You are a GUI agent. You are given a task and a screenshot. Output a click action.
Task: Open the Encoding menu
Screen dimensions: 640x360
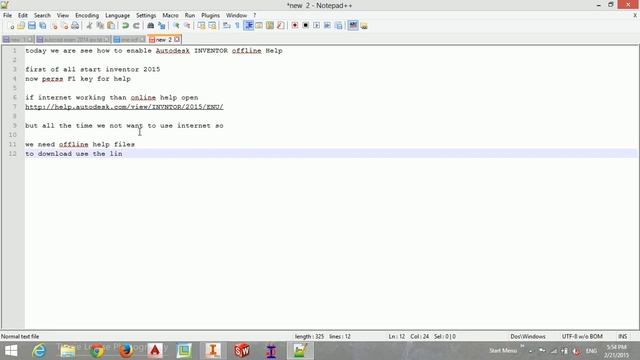pos(87,16)
